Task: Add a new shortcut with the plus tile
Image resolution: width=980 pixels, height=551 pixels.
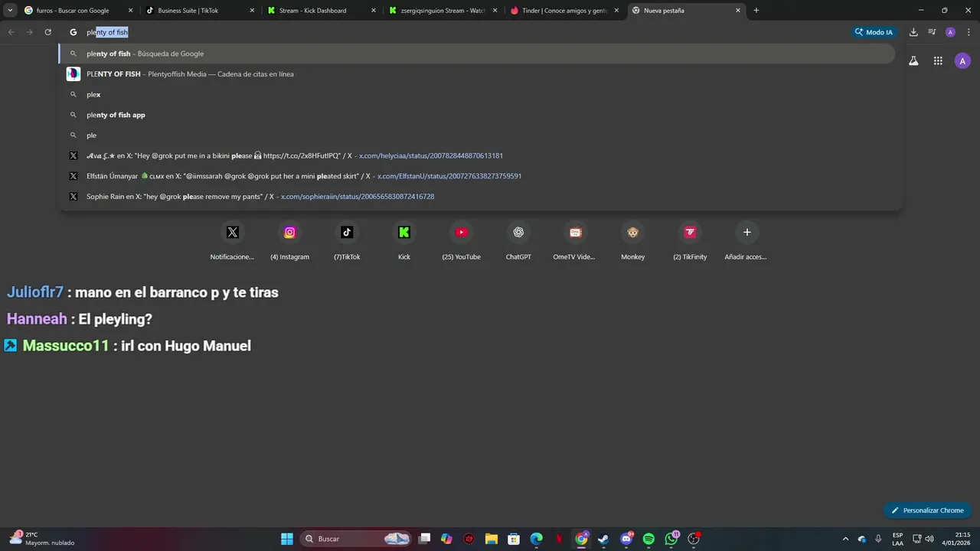Action: (747, 242)
